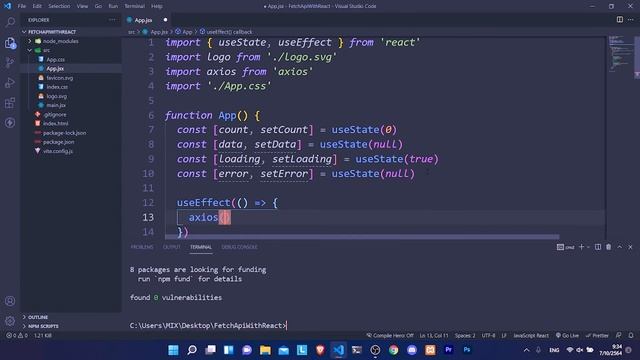Show hidden system tray icons chevron

(x=527, y=350)
